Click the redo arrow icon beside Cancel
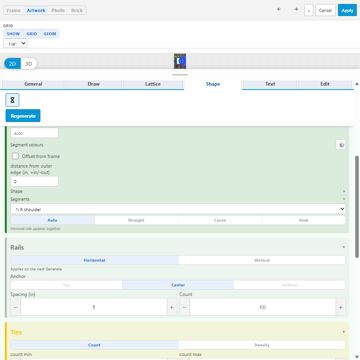Image resolution: width=360 pixels, height=360 pixels. (296, 10)
